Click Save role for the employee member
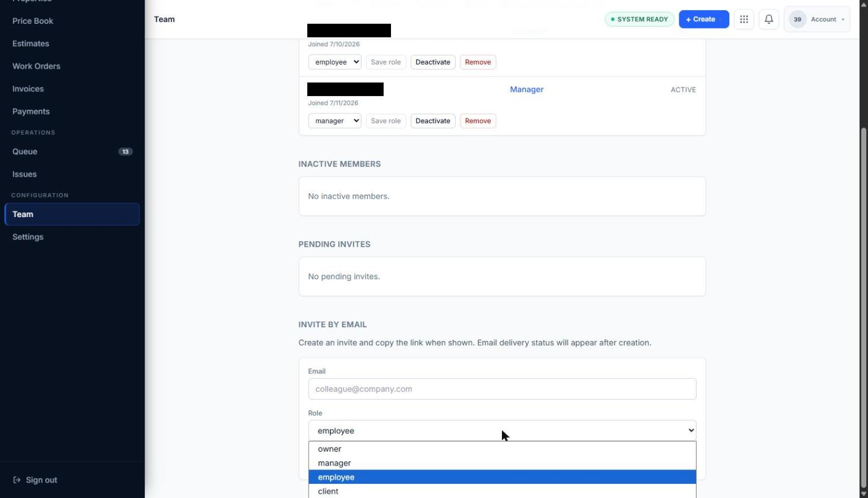 tap(386, 62)
